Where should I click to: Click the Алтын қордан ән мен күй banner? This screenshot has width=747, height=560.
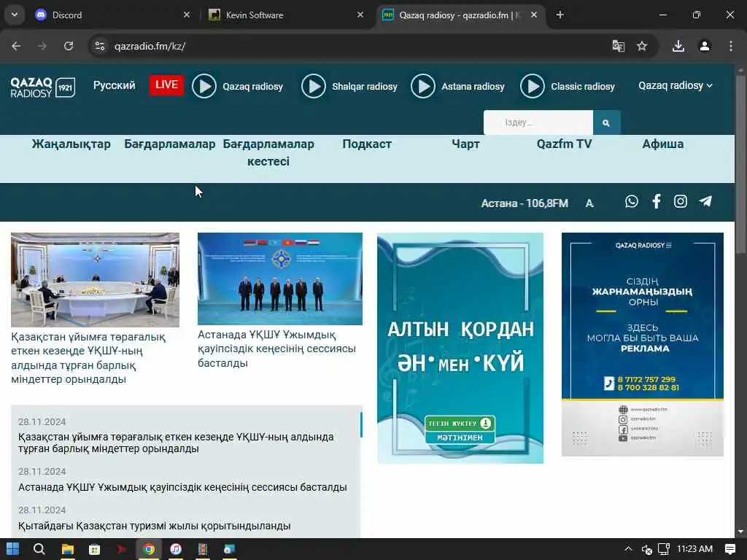(460, 348)
